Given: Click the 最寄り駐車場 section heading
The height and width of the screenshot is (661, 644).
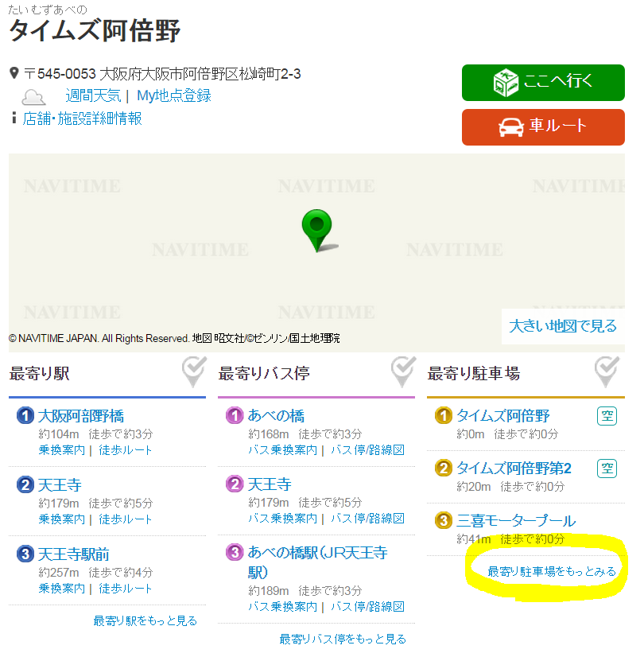Looking at the screenshot, I should 474,374.
